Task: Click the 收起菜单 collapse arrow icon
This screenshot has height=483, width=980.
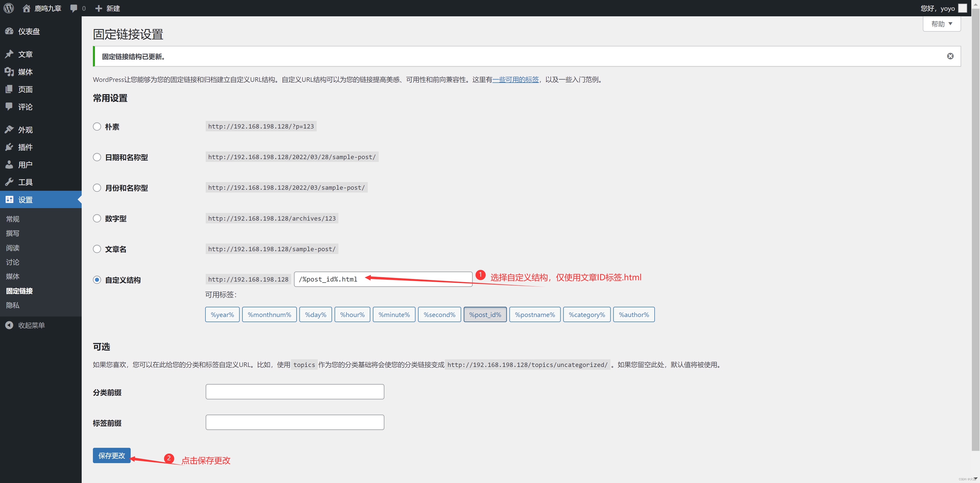Action: pos(9,325)
